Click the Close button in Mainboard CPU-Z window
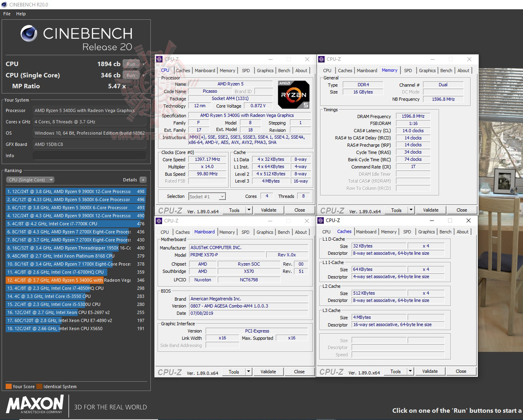Viewport: 523px width, 420px height. [299, 372]
